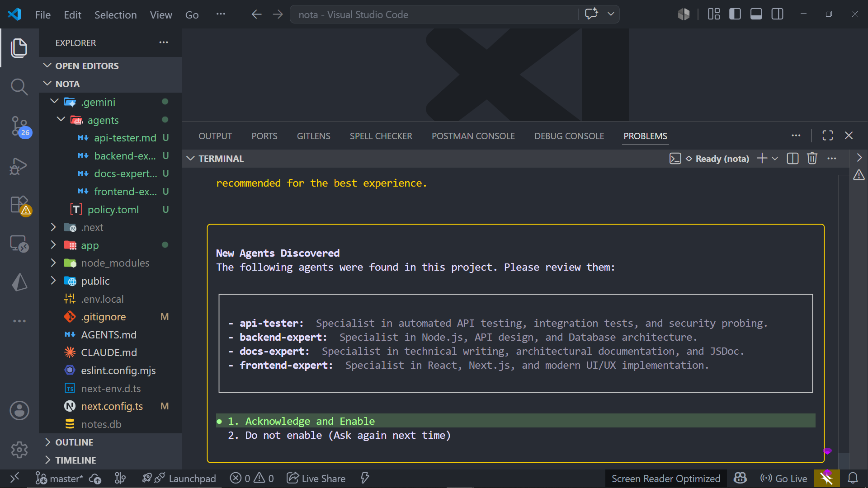This screenshot has width=868, height=488.
Task: Open the chat icon in title bar
Action: coord(591,14)
